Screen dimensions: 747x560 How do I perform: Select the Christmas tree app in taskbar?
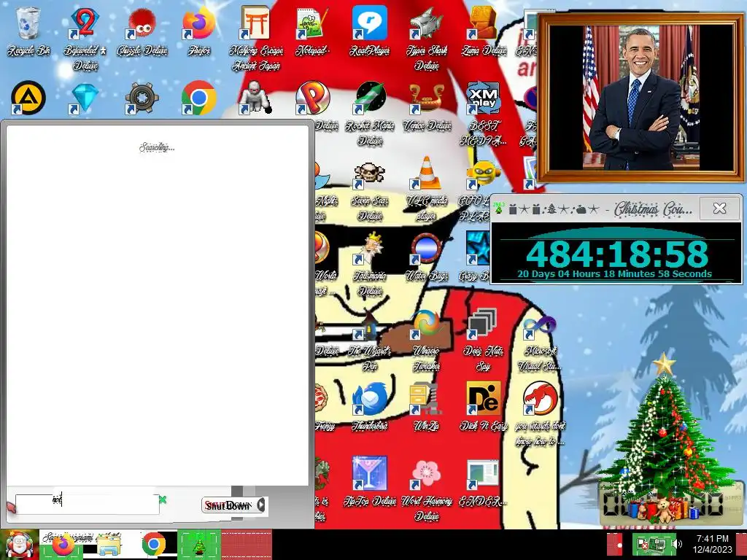click(199, 545)
